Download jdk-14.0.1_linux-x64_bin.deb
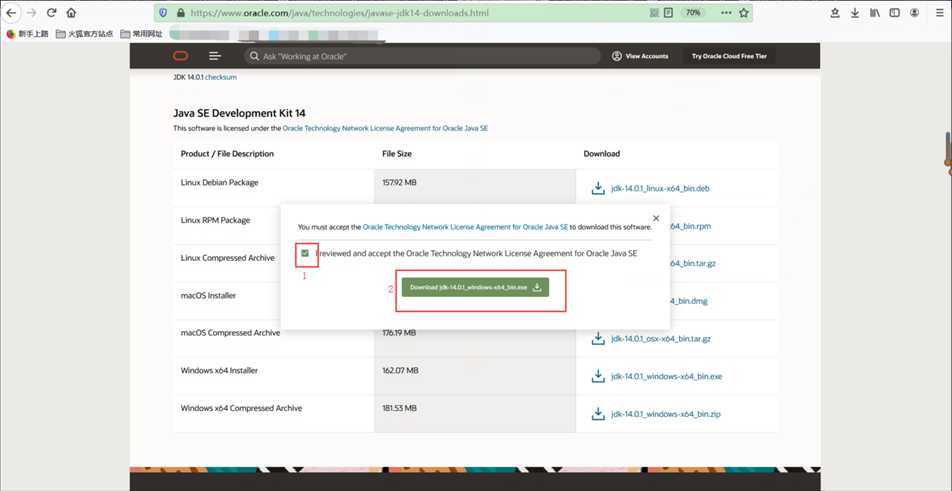Image resolution: width=952 pixels, height=491 pixels. (x=661, y=189)
